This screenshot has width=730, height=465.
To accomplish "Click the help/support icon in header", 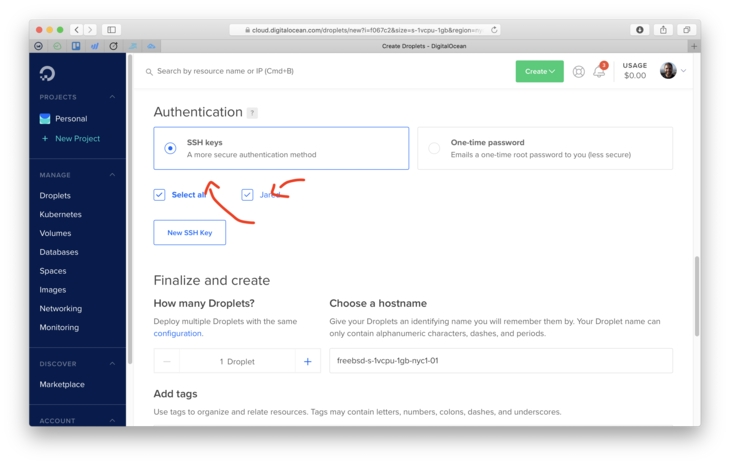I will click(578, 72).
